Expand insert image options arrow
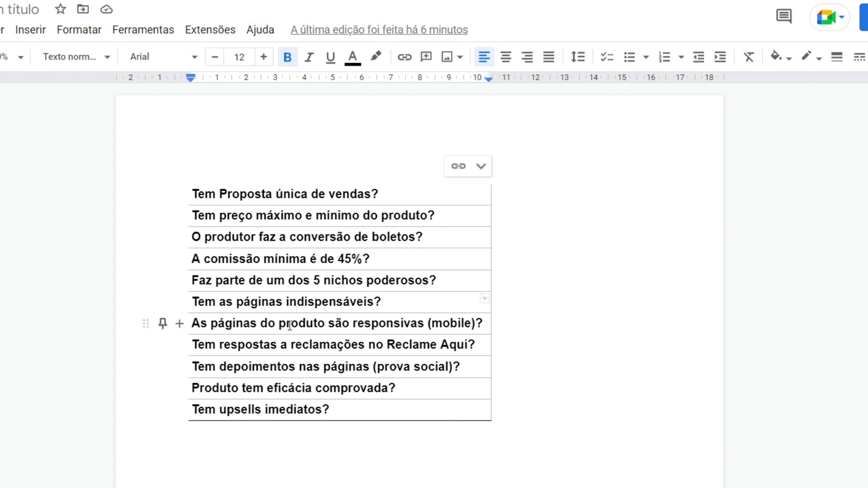The width and height of the screenshot is (868, 488). click(x=460, y=57)
